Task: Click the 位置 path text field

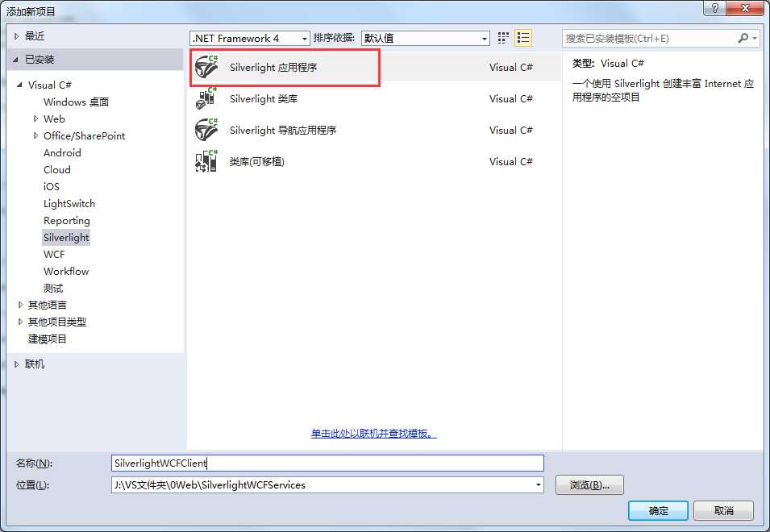Action: point(323,485)
